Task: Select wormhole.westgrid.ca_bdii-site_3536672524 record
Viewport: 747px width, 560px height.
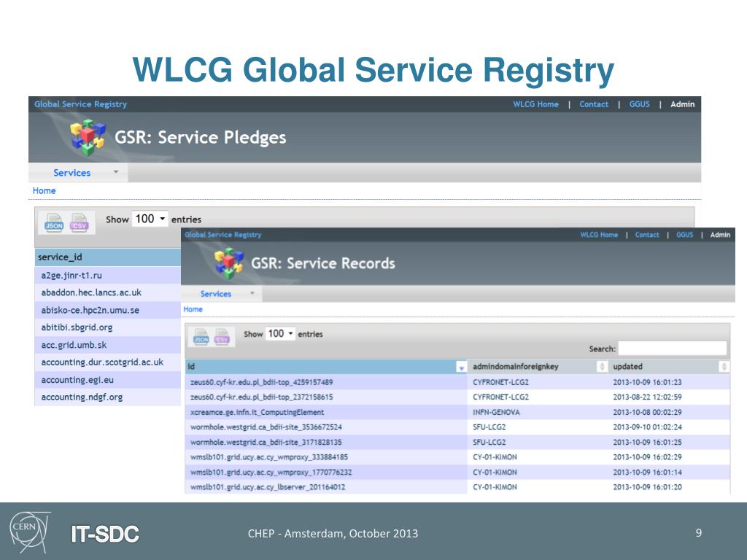Action: pyautogui.click(x=457, y=427)
